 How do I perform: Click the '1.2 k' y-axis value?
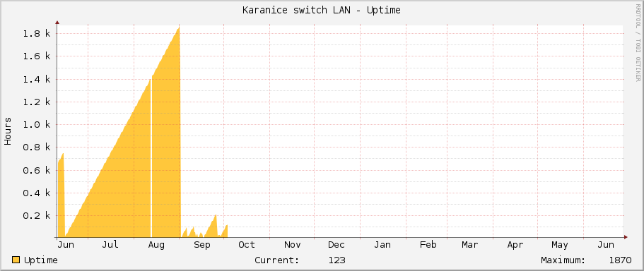[x=37, y=102]
